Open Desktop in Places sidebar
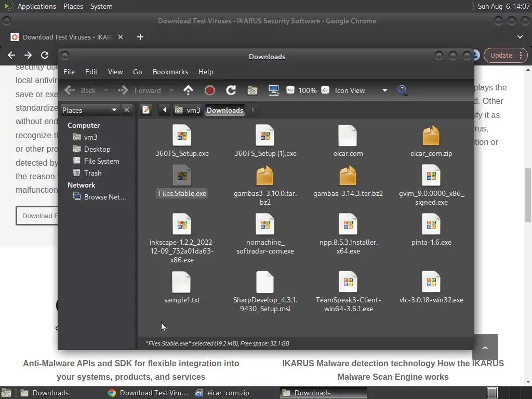Viewport: 532px width, 399px height. point(92,149)
